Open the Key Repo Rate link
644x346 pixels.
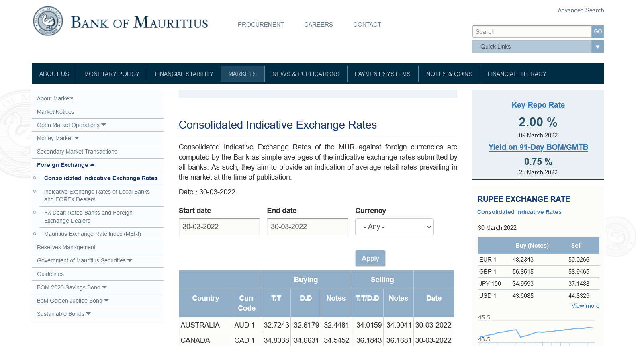click(538, 105)
